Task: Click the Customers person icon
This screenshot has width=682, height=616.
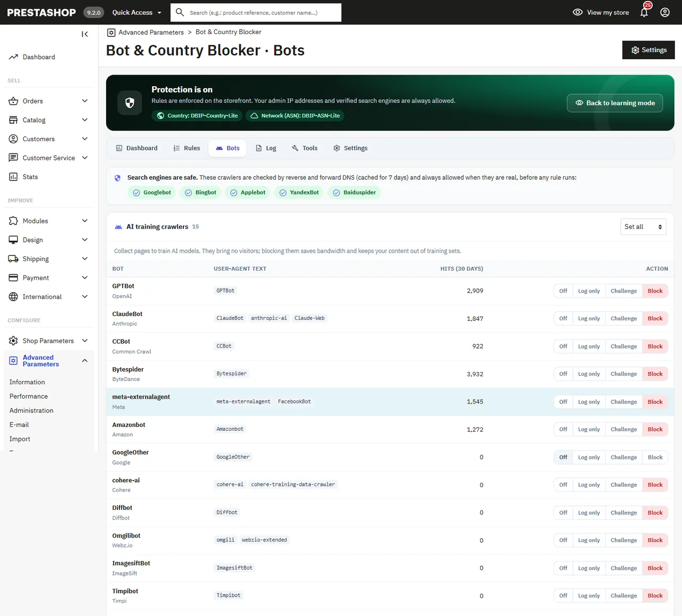Action: (13, 139)
